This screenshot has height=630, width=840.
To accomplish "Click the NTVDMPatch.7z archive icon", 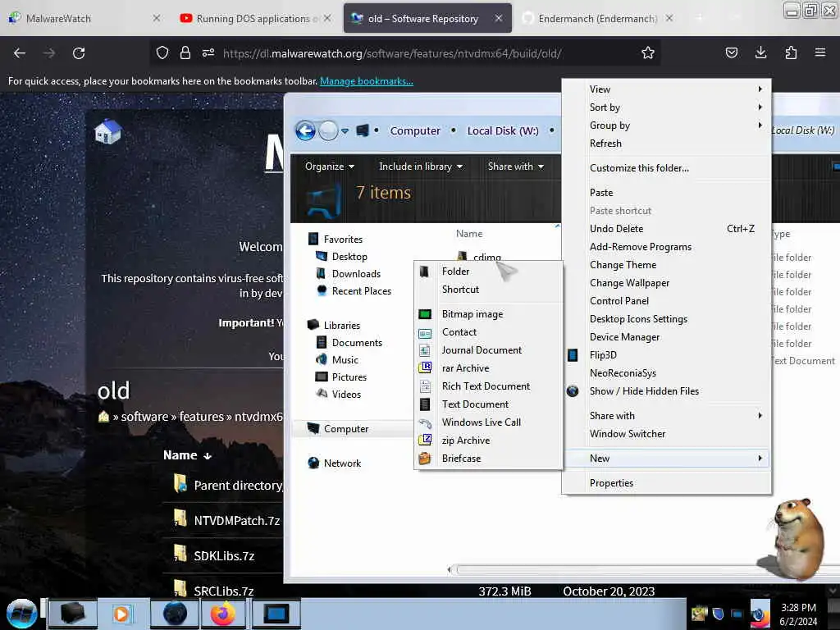I will coord(180,518).
